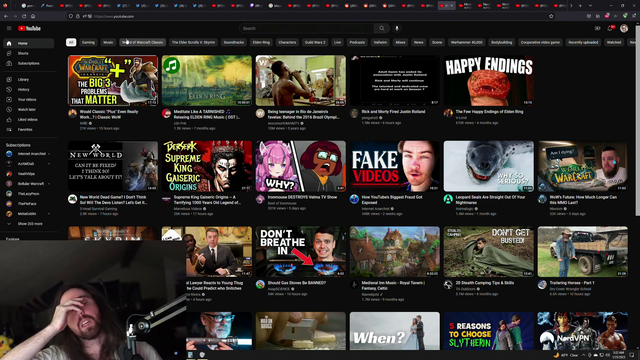This screenshot has height=360, width=640.
Task: Open Watch later in sidebar
Action: point(28,109)
